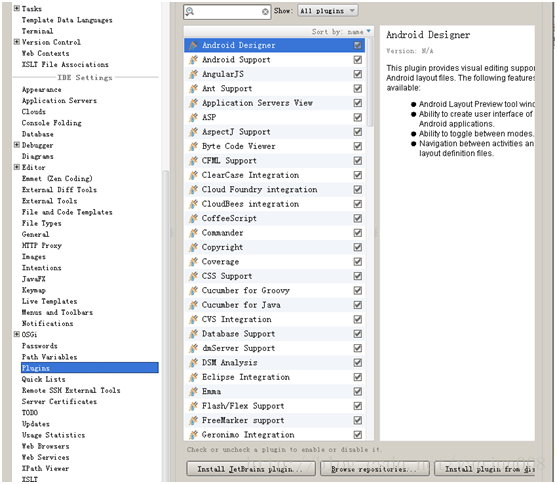Image resolution: width=557 pixels, height=484 pixels.
Task: Toggle the FreeMarker support checkbox
Action: click(358, 420)
